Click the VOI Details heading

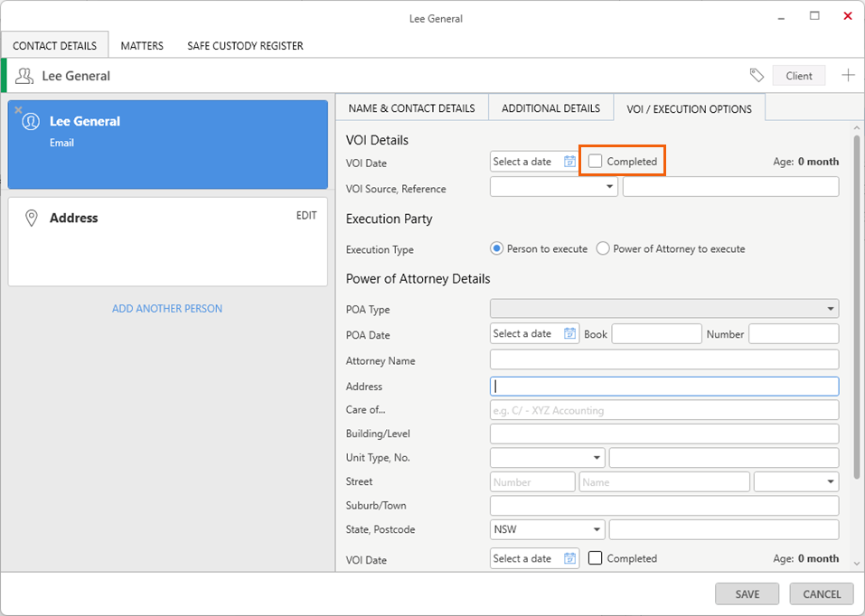377,140
